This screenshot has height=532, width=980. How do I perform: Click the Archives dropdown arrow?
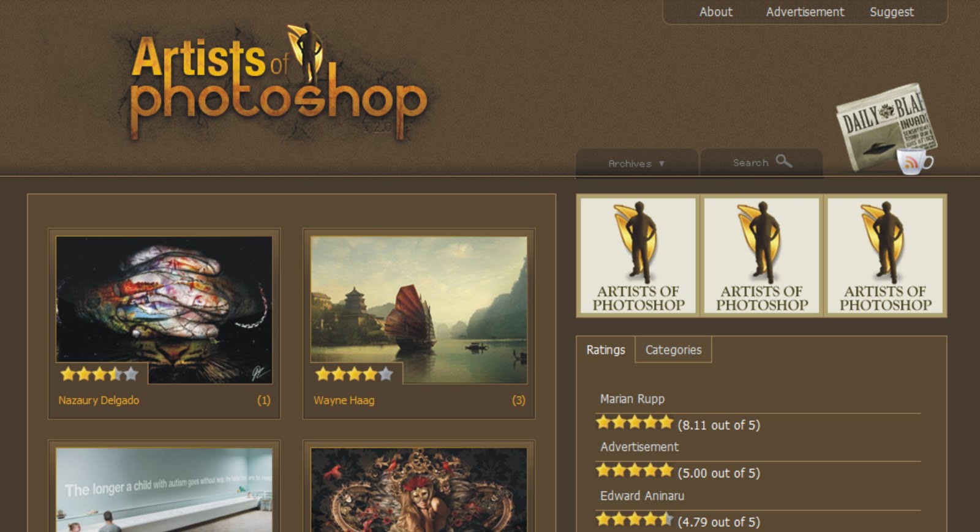point(661,163)
